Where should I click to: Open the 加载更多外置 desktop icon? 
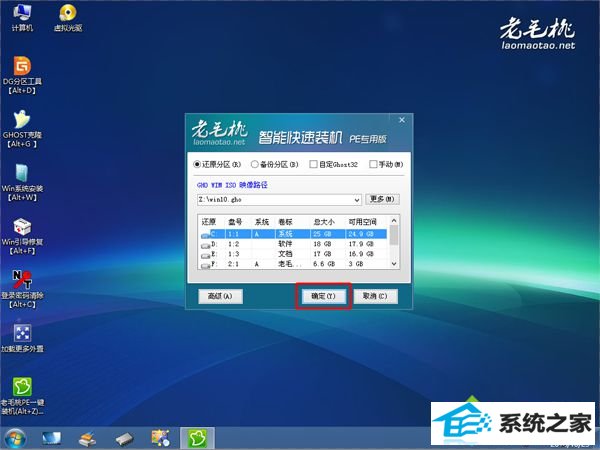22,338
